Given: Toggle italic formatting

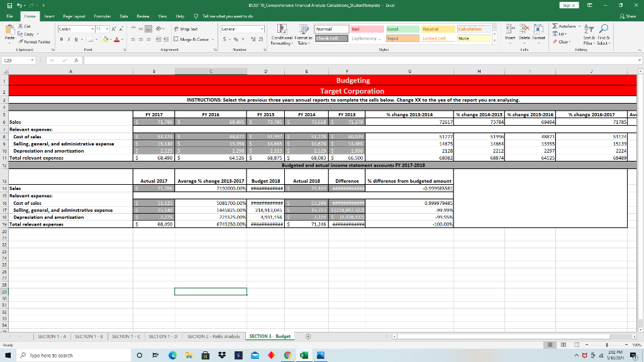Looking at the screenshot, I should [68, 38].
